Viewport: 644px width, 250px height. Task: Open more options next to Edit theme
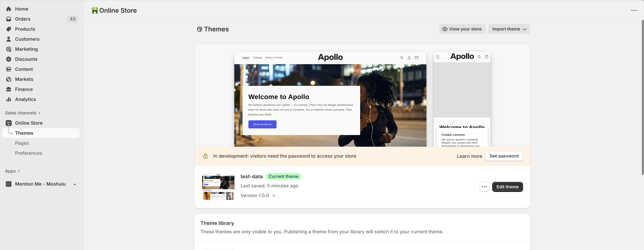pyautogui.click(x=484, y=187)
